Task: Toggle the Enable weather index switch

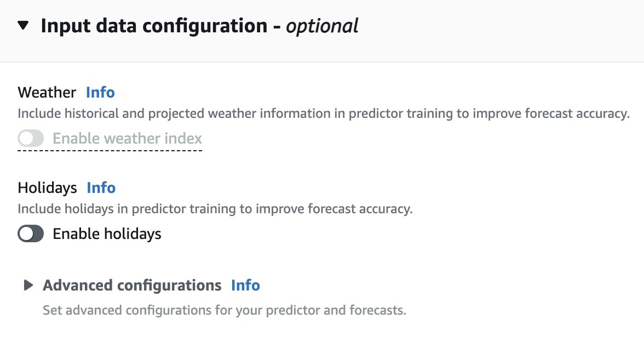Action: pos(31,139)
